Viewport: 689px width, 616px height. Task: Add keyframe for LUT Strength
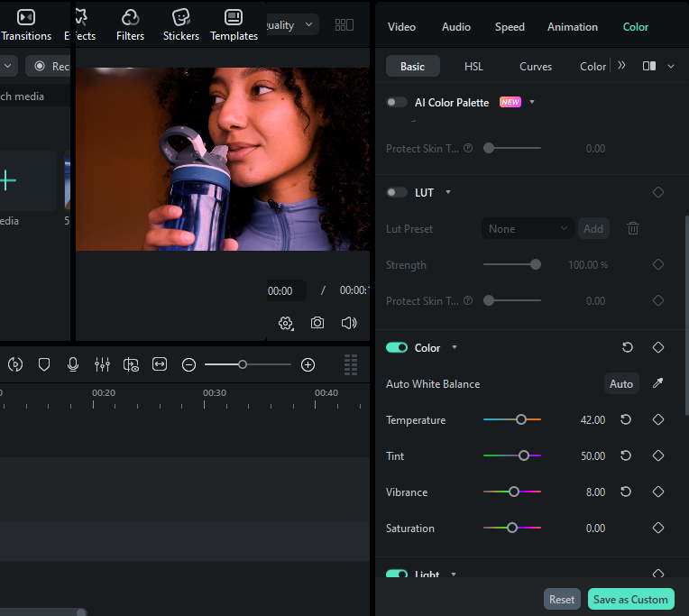pos(658,264)
